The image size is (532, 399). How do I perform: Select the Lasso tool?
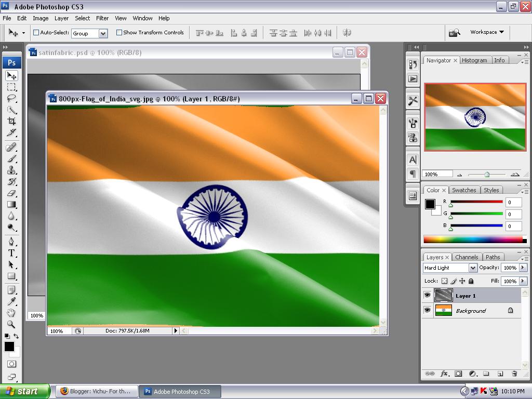(11, 98)
